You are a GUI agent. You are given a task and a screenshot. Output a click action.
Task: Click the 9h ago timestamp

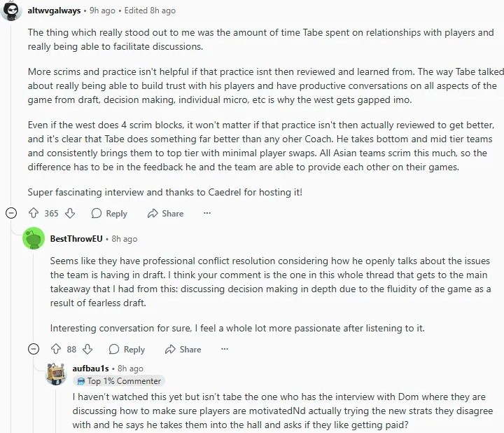tap(102, 11)
